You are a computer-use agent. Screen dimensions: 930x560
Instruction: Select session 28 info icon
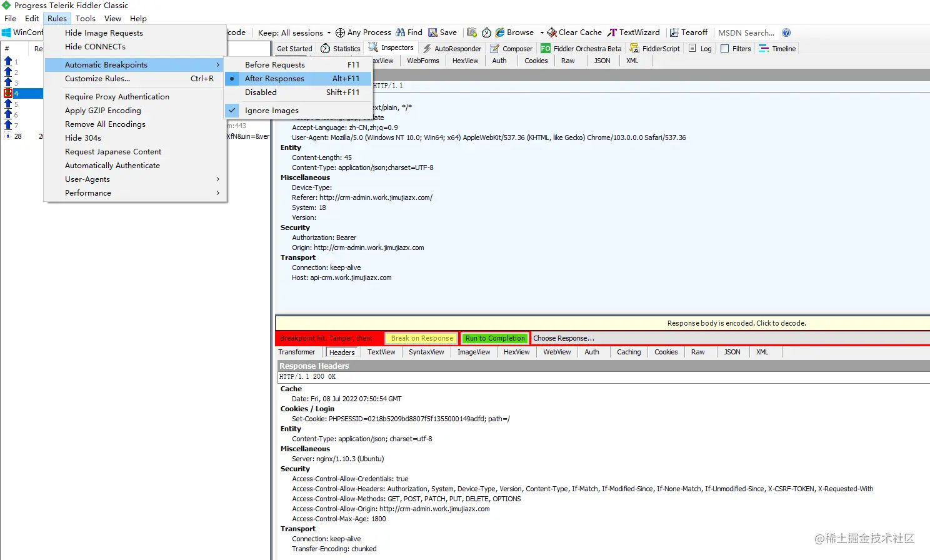point(8,136)
